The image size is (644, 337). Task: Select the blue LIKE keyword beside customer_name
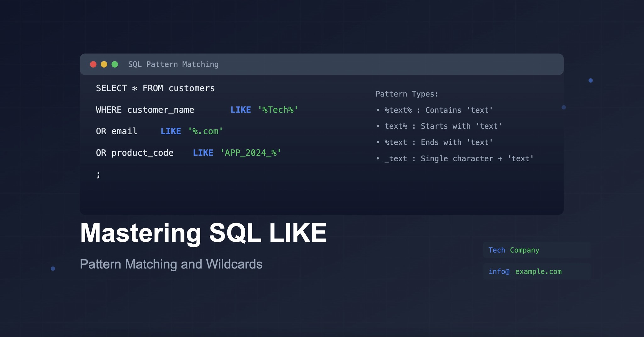pos(241,110)
